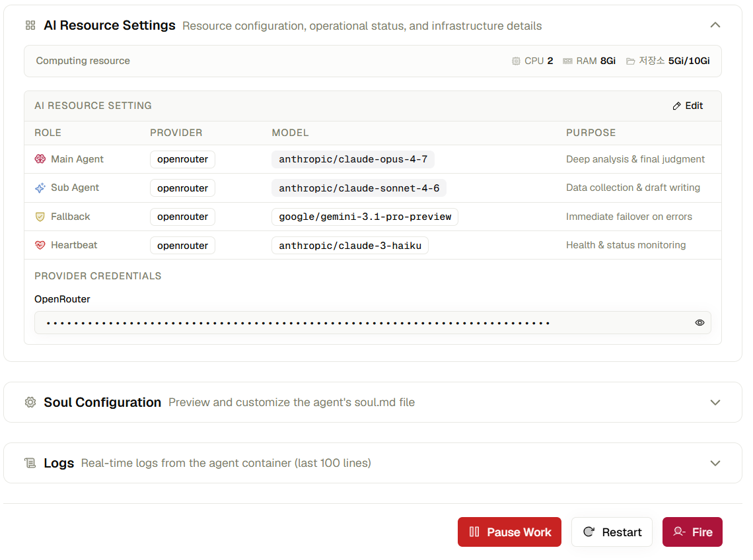Click the Soul Configuration gear icon
This screenshot has height=560, width=753.
tap(30, 402)
